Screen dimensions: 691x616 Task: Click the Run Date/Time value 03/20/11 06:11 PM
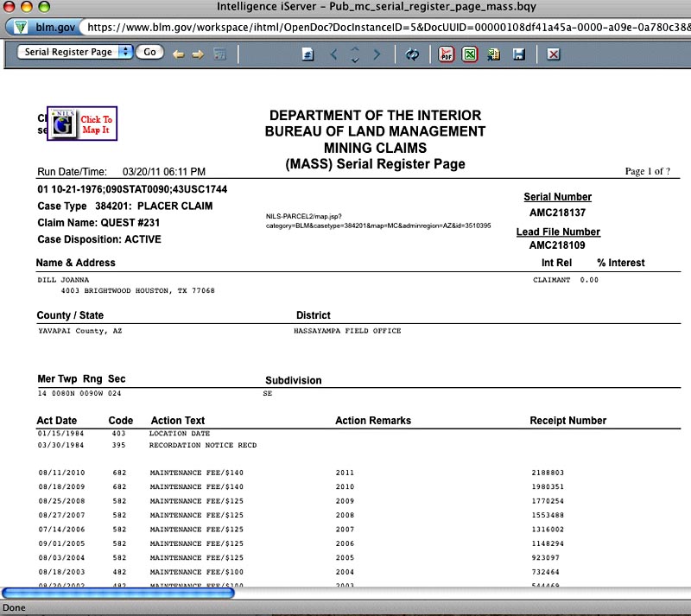[x=164, y=172]
